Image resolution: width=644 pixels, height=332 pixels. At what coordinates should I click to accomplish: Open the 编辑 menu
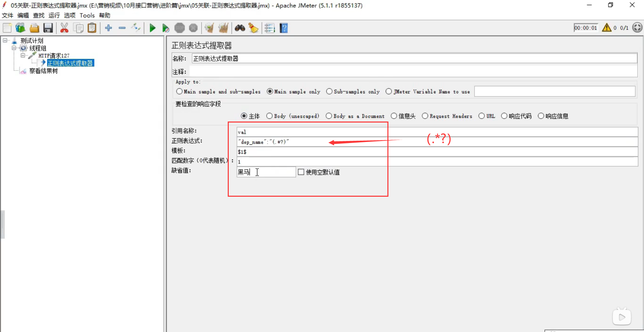(23, 15)
